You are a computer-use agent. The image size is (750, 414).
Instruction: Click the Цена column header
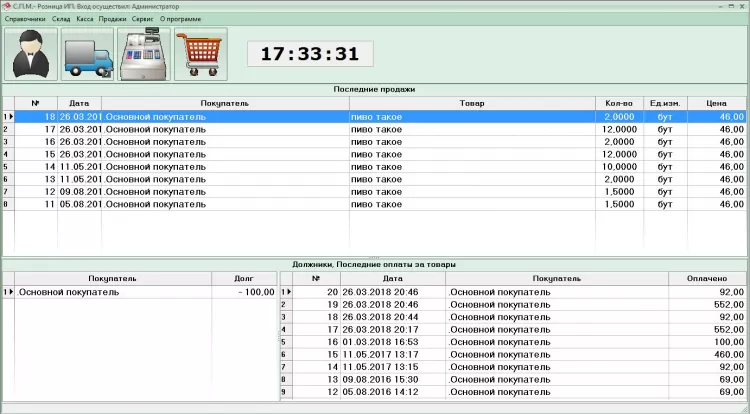717,103
